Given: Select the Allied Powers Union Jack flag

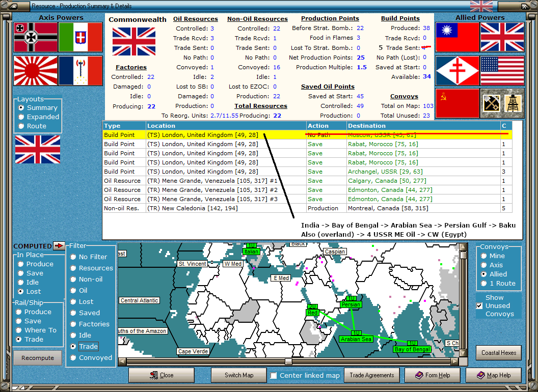Looking at the screenshot, I should 502,37.
